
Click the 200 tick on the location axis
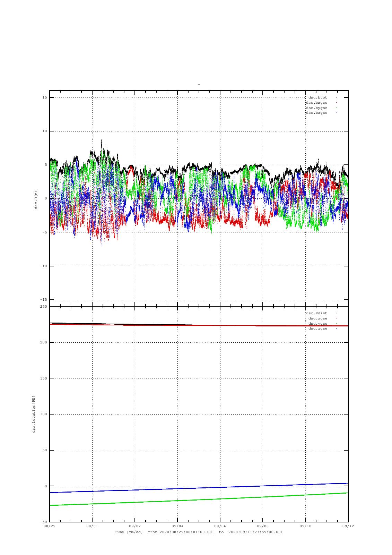pyautogui.click(x=43, y=342)
